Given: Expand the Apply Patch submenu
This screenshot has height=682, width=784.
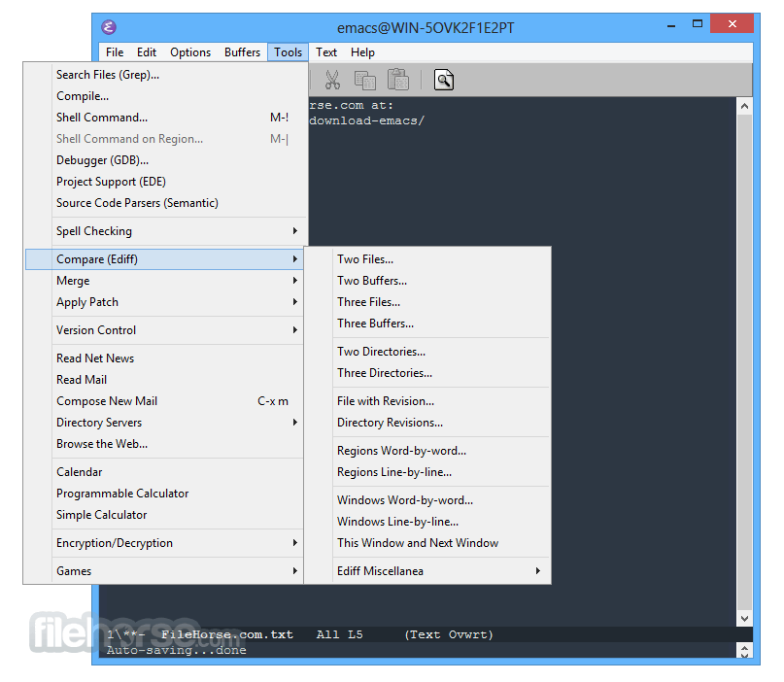Looking at the screenshot, I should [x=165, y=302].
